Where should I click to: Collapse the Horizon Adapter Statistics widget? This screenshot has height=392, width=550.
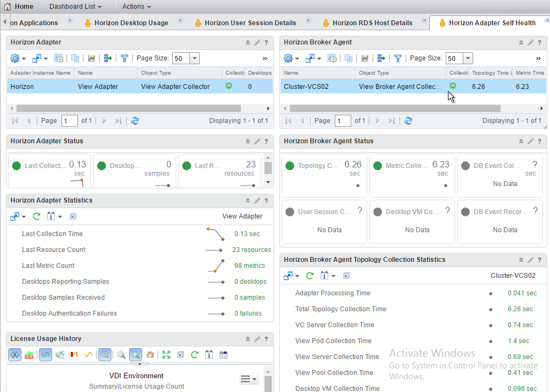tap(248, 201)
